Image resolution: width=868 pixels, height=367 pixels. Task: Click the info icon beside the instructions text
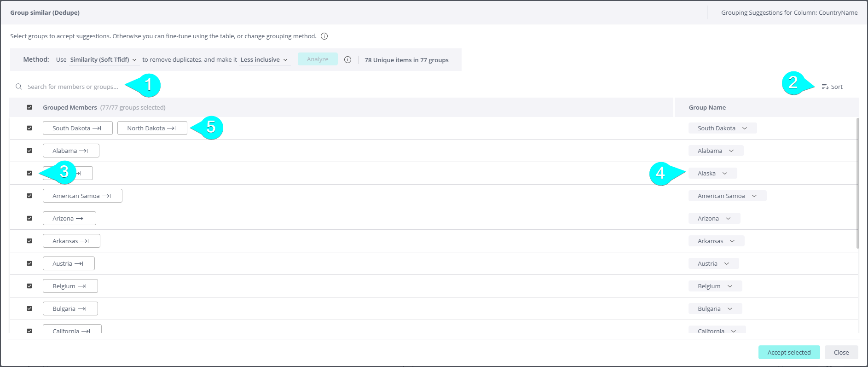[x=324, y=36]
